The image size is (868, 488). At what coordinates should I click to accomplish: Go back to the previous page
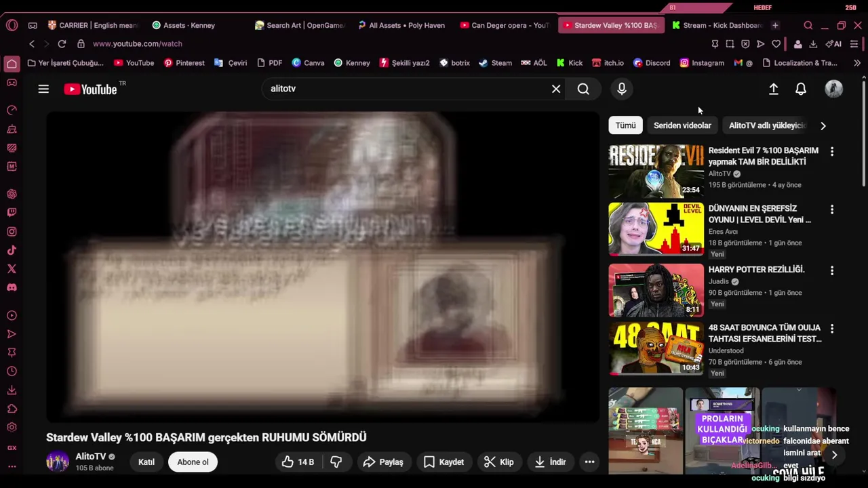click(32, 43)
